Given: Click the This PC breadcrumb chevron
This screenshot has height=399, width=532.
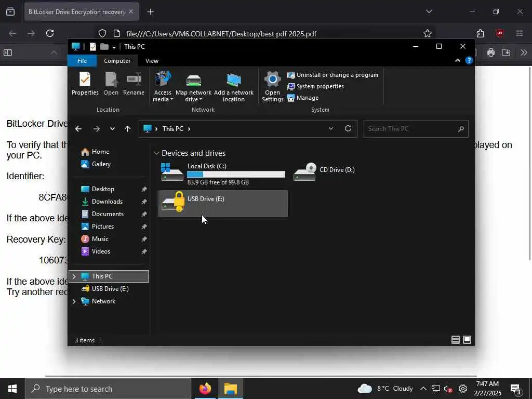Looking at the screenshot, I should [189, 129].
